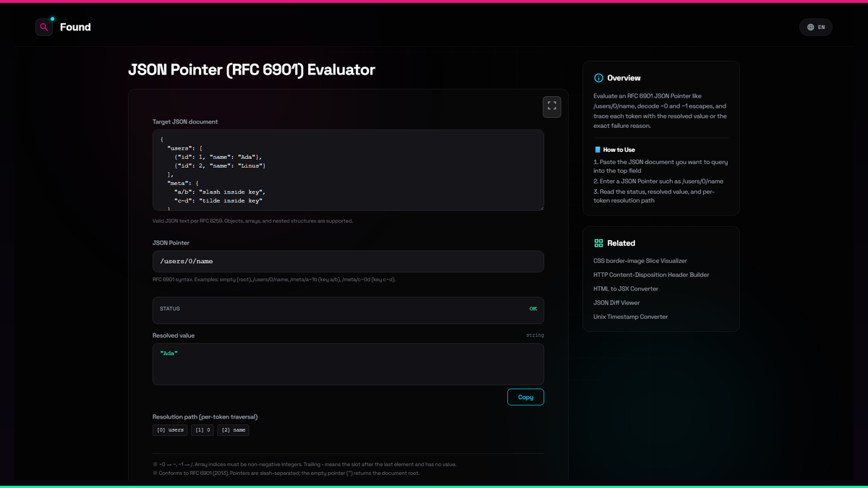Click the Related grid icon

click(x=598, y=244)
